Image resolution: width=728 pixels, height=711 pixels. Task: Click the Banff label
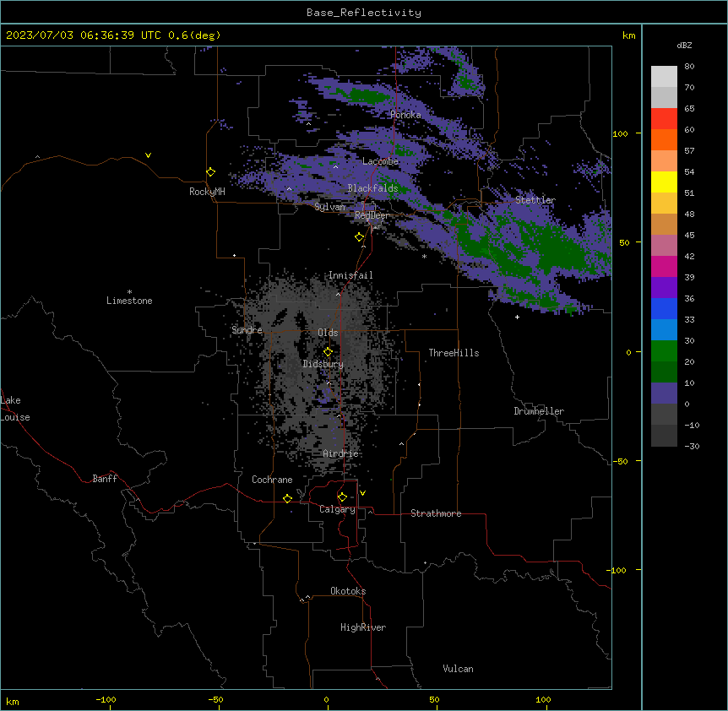pyautogui.click(x=105, y=479)
